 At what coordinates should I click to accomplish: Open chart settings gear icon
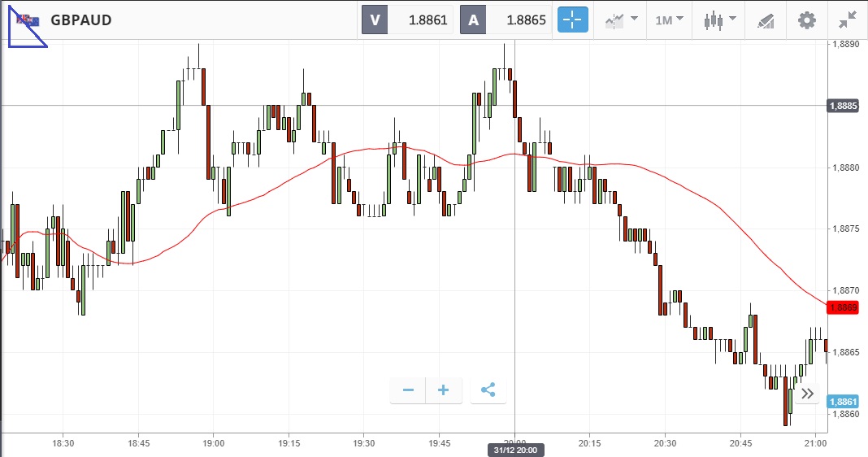point(806,20)
